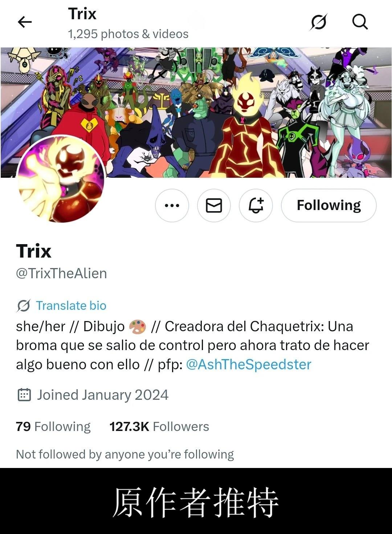
Task: Toggle the bell notifications button
Action: tap(256, 205)
